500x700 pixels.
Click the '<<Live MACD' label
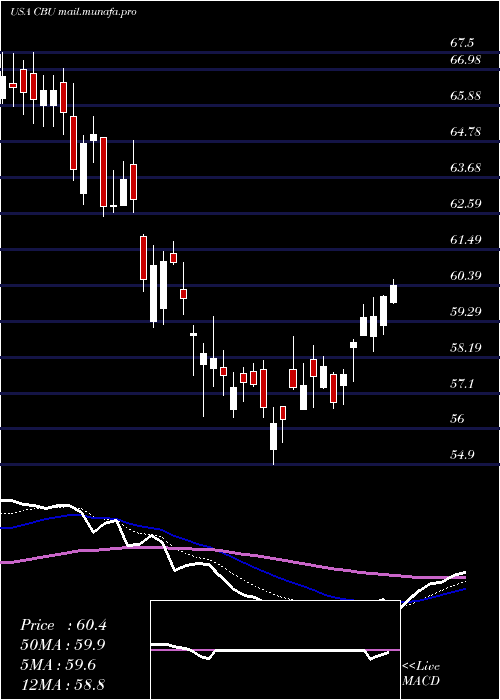421,674
